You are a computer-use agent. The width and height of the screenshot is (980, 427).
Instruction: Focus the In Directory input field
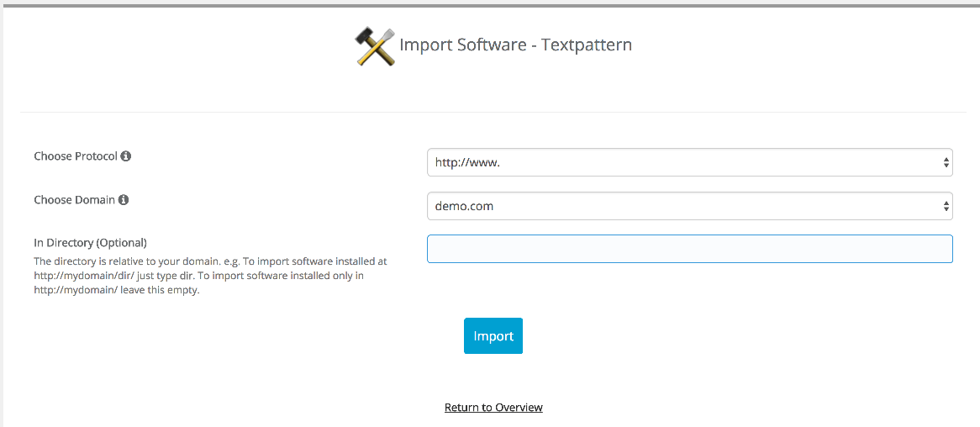(689, 249)
